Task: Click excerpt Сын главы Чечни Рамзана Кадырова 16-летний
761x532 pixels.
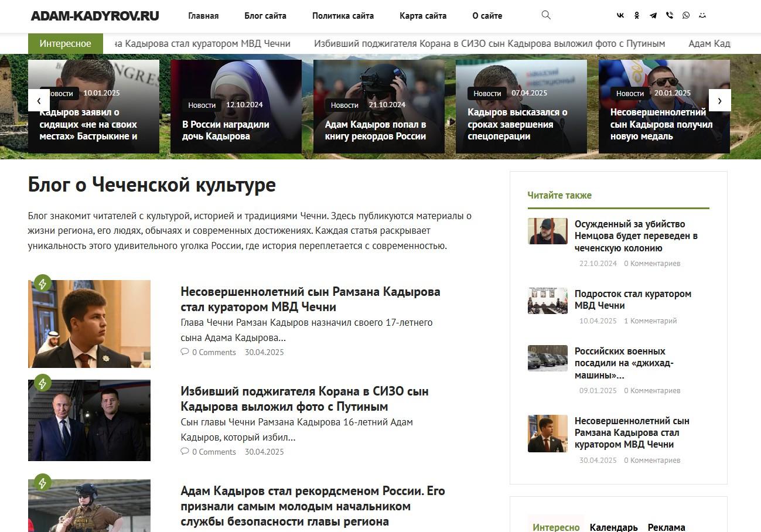Action: click(296, 429)
